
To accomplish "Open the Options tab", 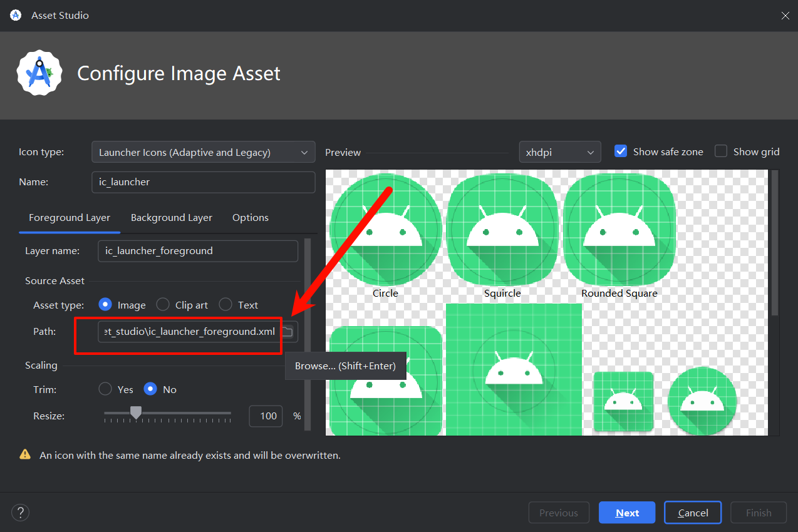I will (x=251, y=218).
